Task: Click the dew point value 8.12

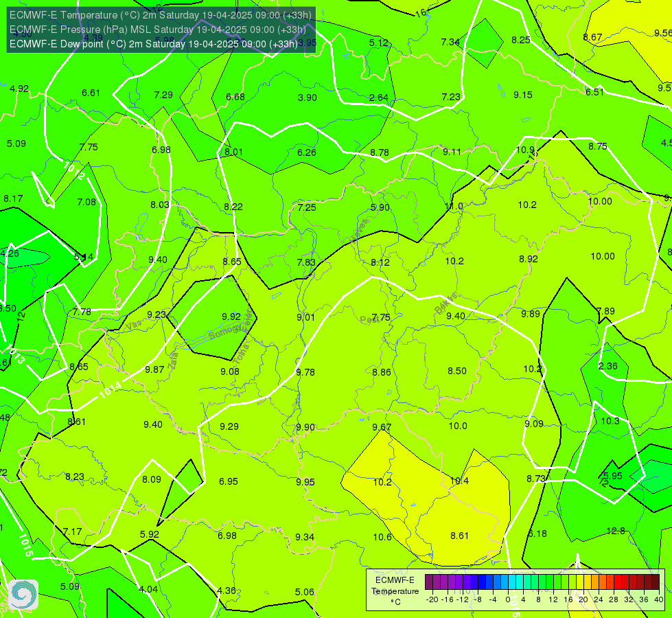Action: [380, 262]
